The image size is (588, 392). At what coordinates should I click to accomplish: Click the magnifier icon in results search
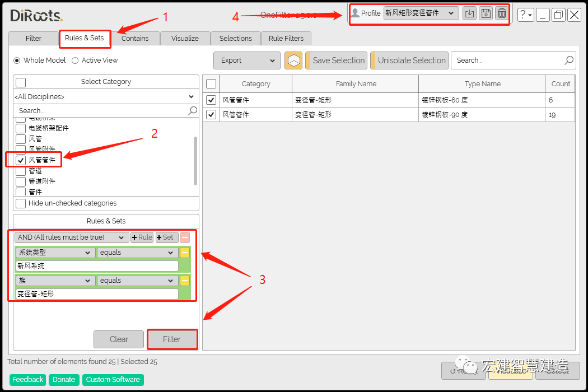coord(569,60)
